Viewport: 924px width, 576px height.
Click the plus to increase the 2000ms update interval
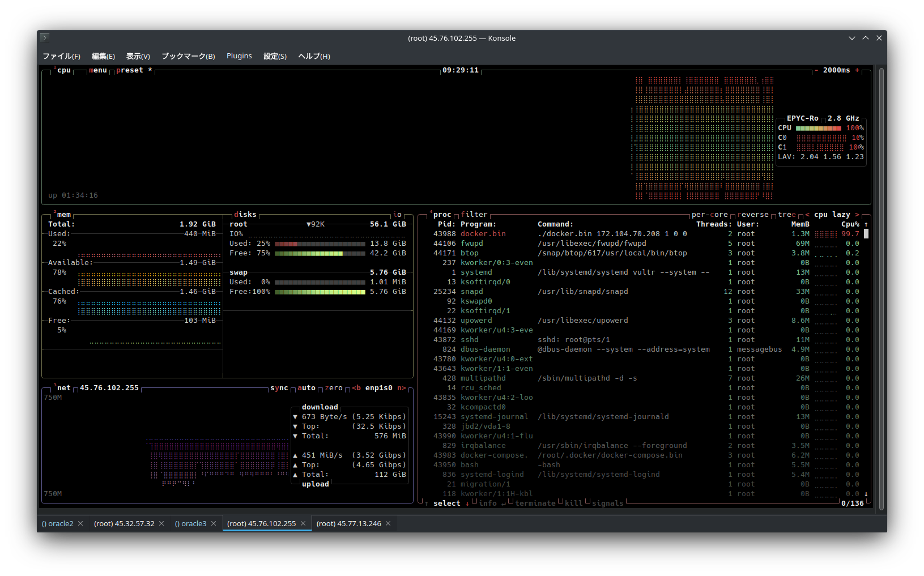(x=857, y=70)
